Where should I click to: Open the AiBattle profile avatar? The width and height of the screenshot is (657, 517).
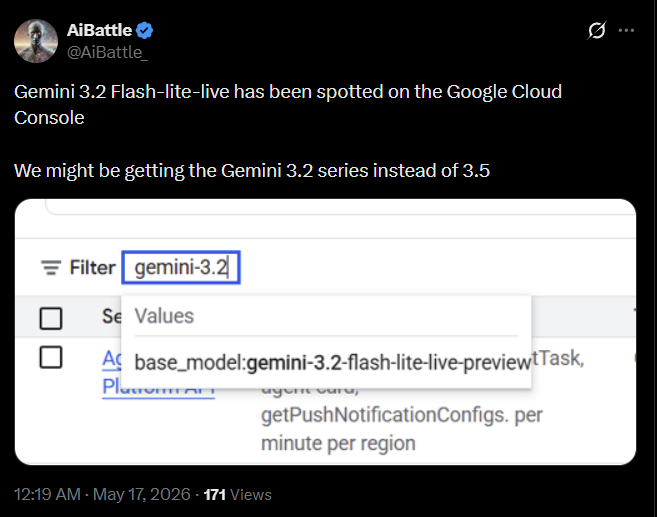point(36,41)
